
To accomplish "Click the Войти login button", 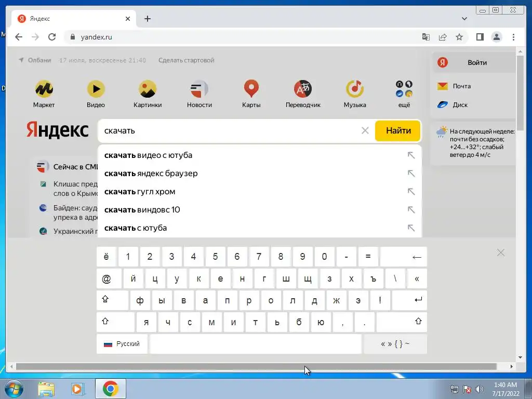I will pyautogui.click(x=474, y=62).
